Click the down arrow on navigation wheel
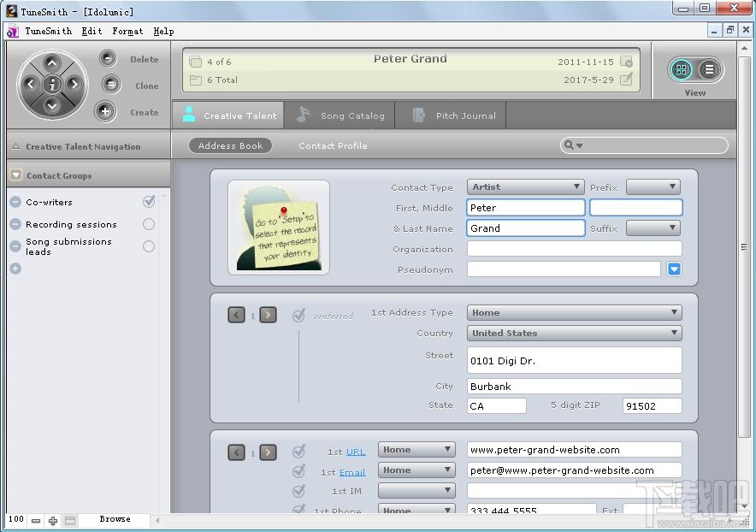756x532 pixels. tap(52, 105)
